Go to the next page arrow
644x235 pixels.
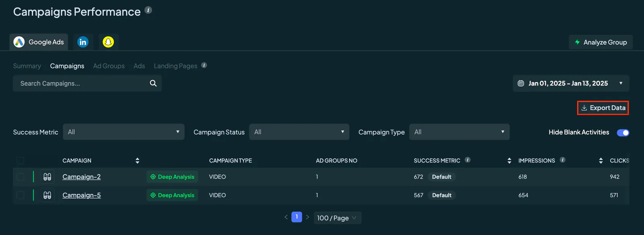[308, 217]
